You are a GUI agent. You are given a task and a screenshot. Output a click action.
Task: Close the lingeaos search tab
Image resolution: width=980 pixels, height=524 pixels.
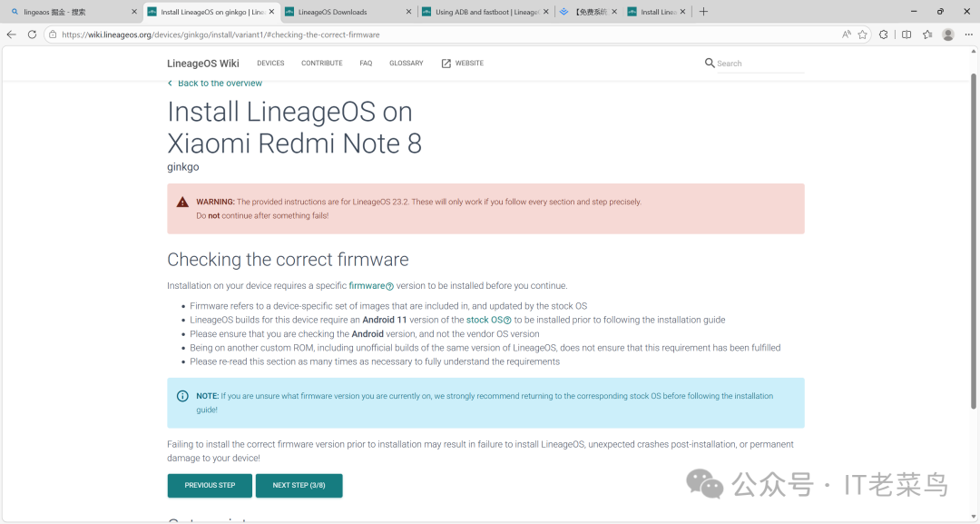pyautogui.click(x=133, y=11)
